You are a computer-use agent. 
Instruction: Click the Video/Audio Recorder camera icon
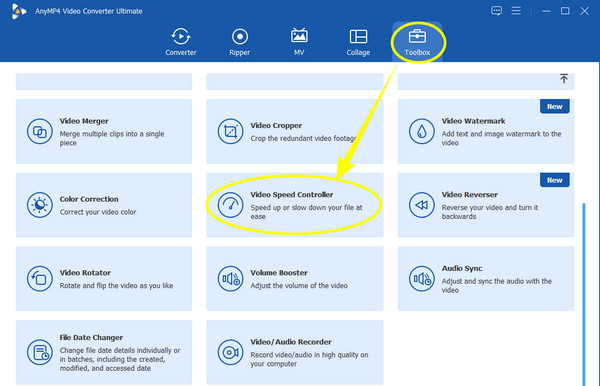point(230,352)
